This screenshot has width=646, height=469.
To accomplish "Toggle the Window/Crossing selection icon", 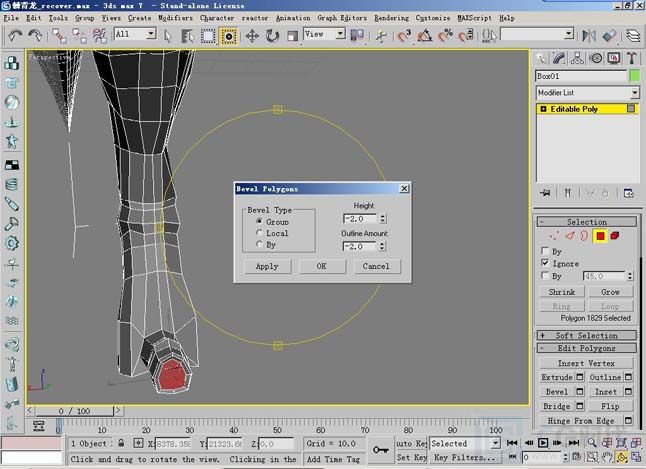I will (228, 36).
